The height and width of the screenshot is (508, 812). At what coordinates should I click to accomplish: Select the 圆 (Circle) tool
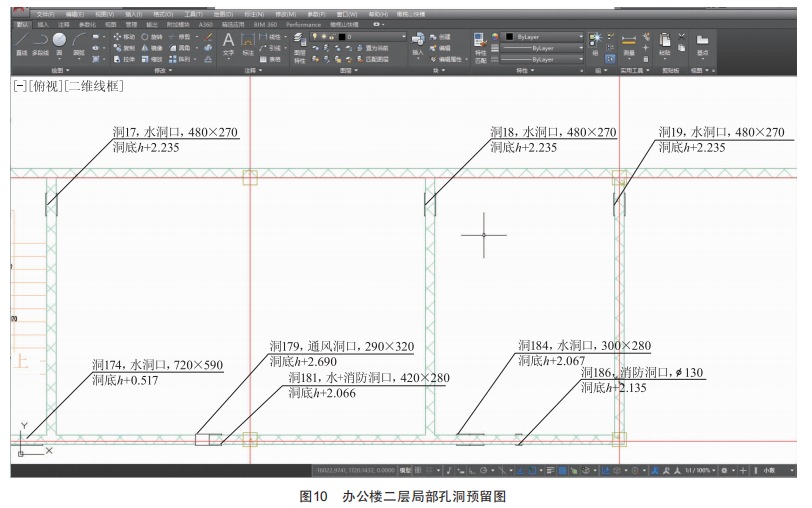(60, 42)
